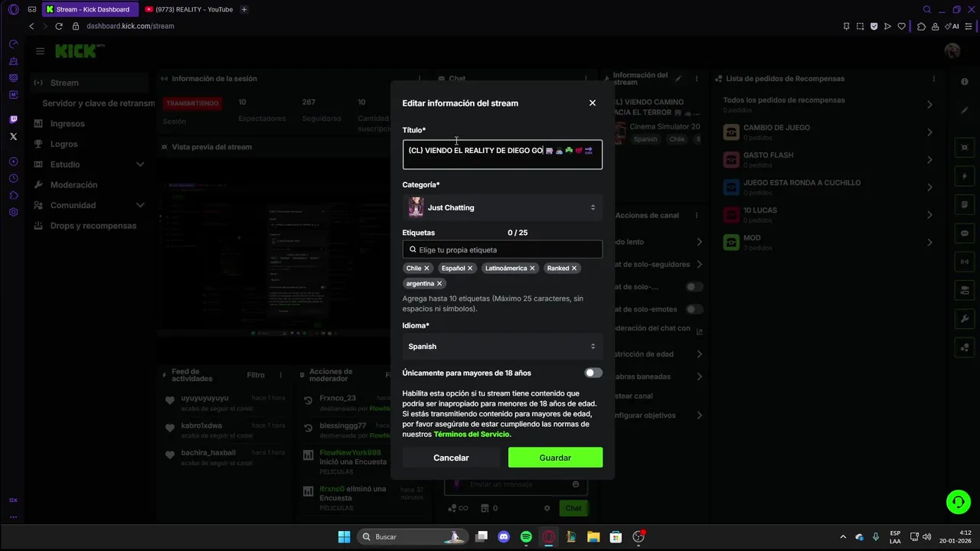Image resolution: width=980 pixels, height=551 pixels.
Task: Click Filtro in Feed de actividades
Action: coord(256,375)
